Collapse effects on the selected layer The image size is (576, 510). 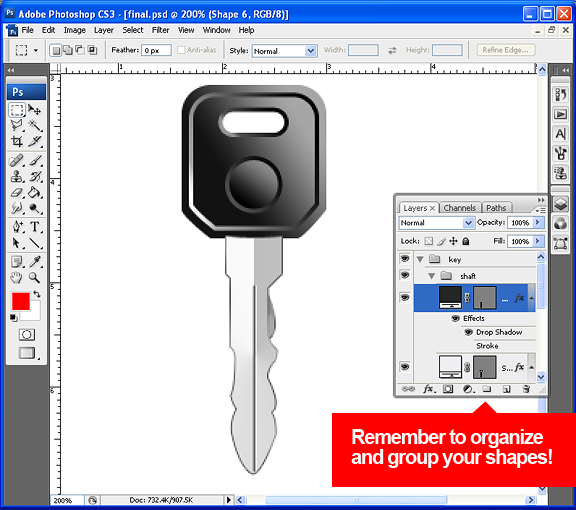[x=531, y=298]
